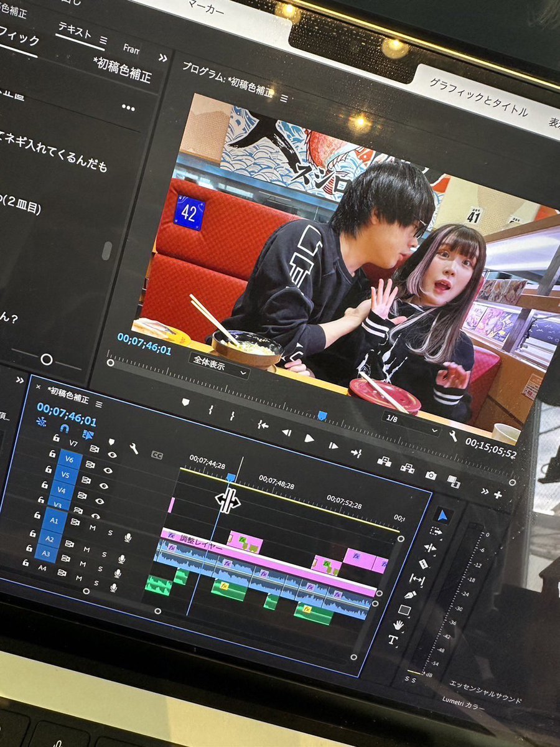Click the Lift button
560x747 pixels.
pos(384,461)
